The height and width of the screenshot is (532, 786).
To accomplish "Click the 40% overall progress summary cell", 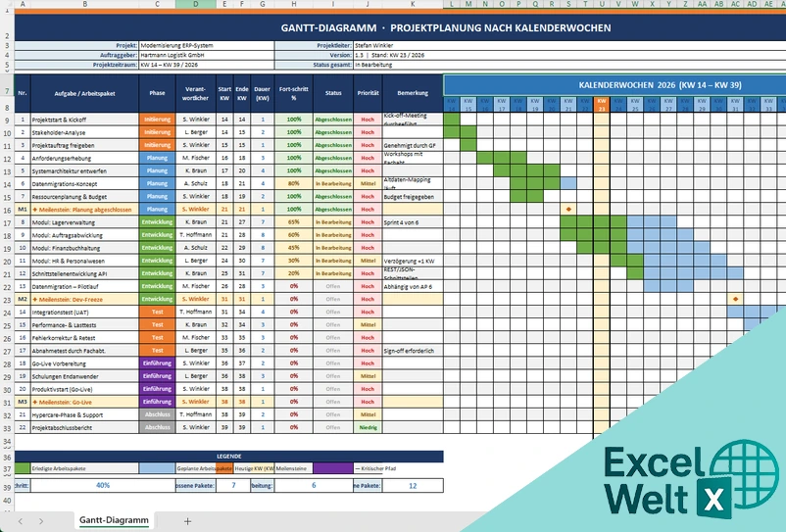I will pos(103,485).
